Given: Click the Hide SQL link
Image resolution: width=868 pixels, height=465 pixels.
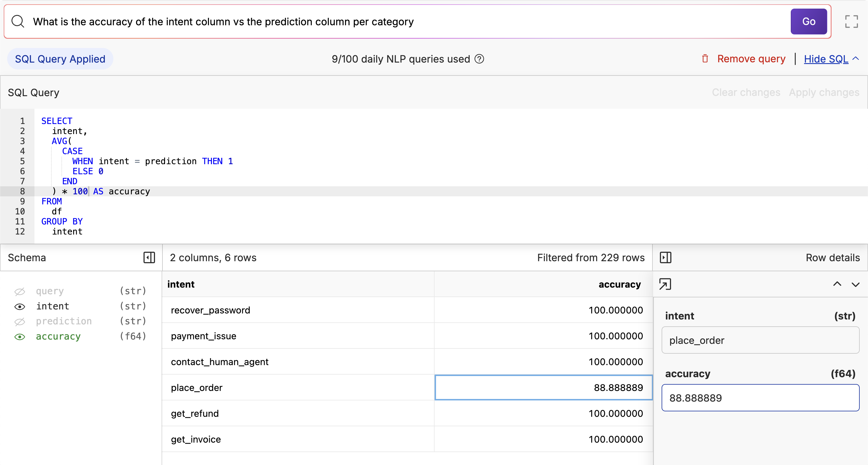Looking at the screenshot, I should point(826,59).
